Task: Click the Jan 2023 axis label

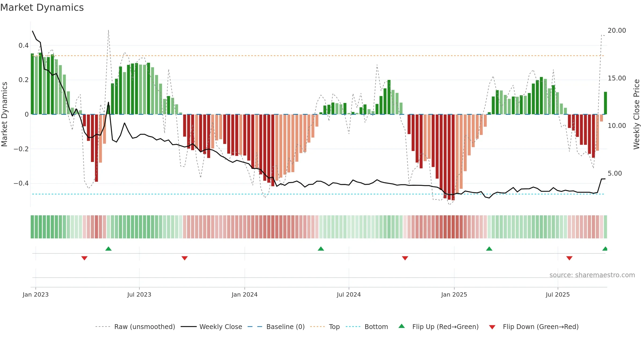Action: (x=36, y=294)
